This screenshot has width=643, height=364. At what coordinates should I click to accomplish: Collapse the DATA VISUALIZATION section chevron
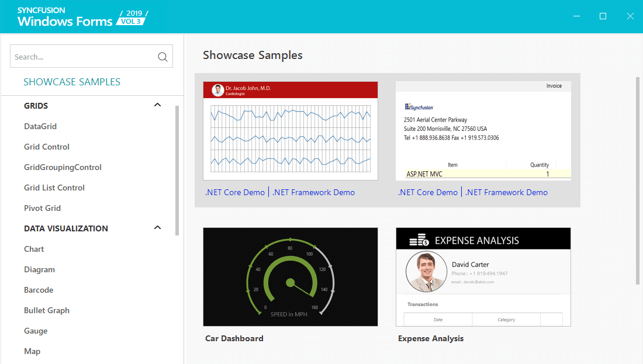157,228
